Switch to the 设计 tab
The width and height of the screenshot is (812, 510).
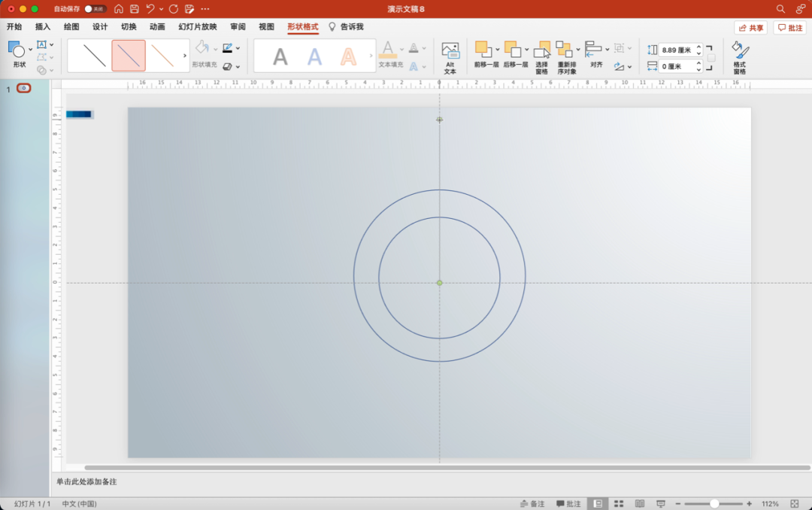100,27
